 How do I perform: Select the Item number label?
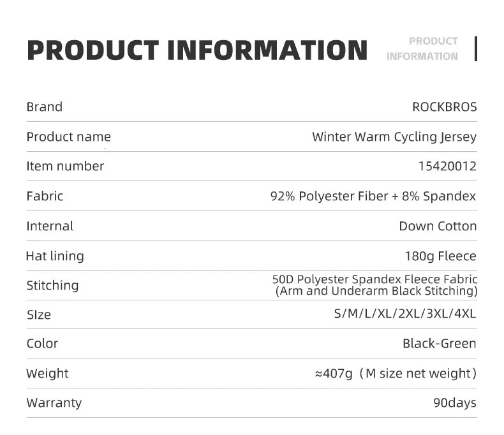coord(65,166)
